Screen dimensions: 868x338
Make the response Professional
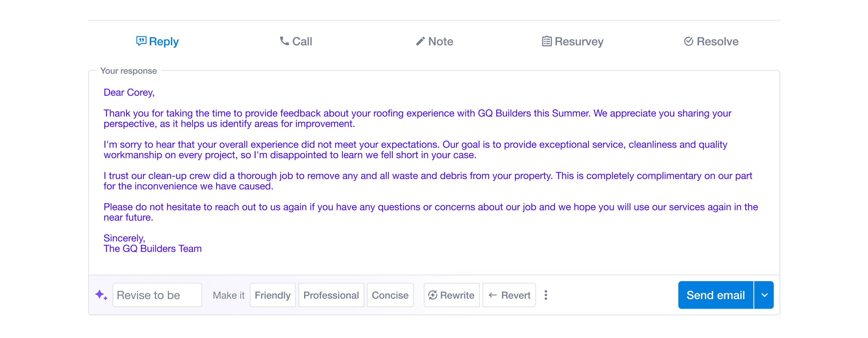coord(331,295)
